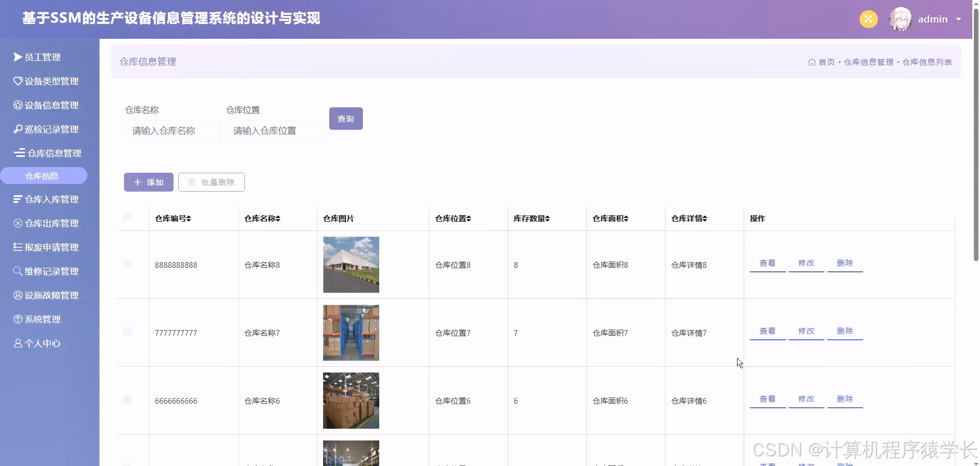The width and height of the screenshot is (980, 466).
Task: Click 删除 for 仓库名称7 row
Action: click(845, 331)
